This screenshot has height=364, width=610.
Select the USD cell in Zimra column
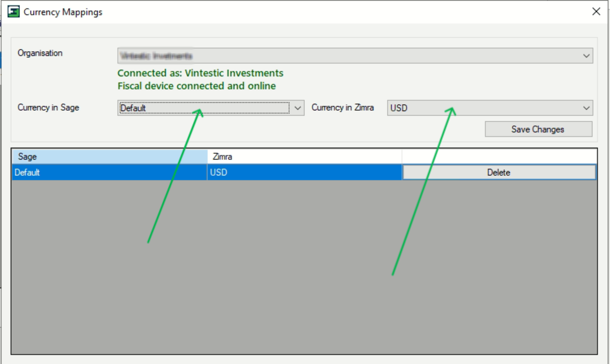[x=304, y=172]
